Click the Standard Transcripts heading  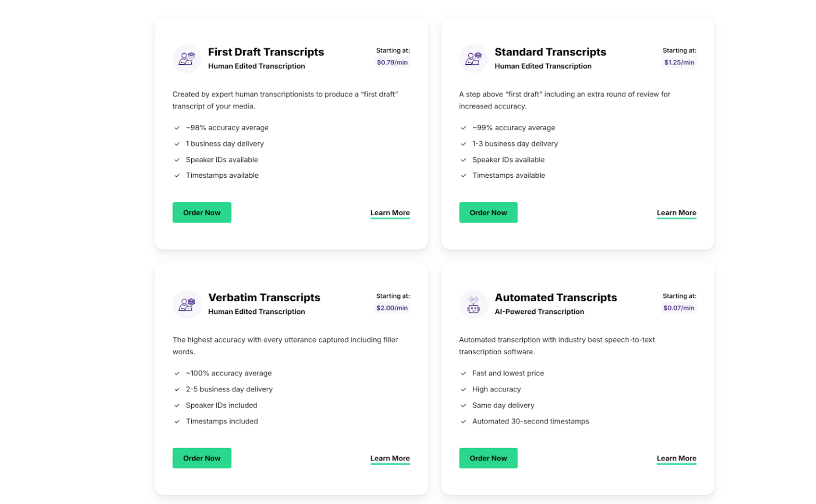pos(550,52)
